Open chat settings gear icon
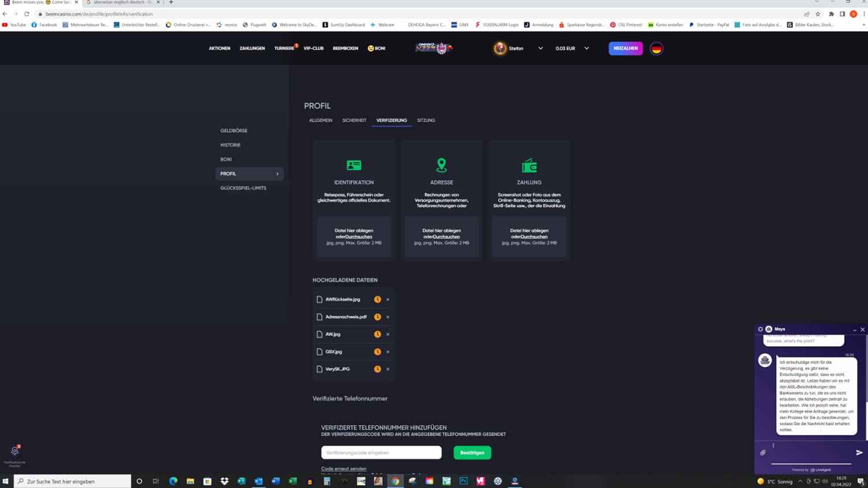This screenshot has width=868, height=488. [760, 329]
